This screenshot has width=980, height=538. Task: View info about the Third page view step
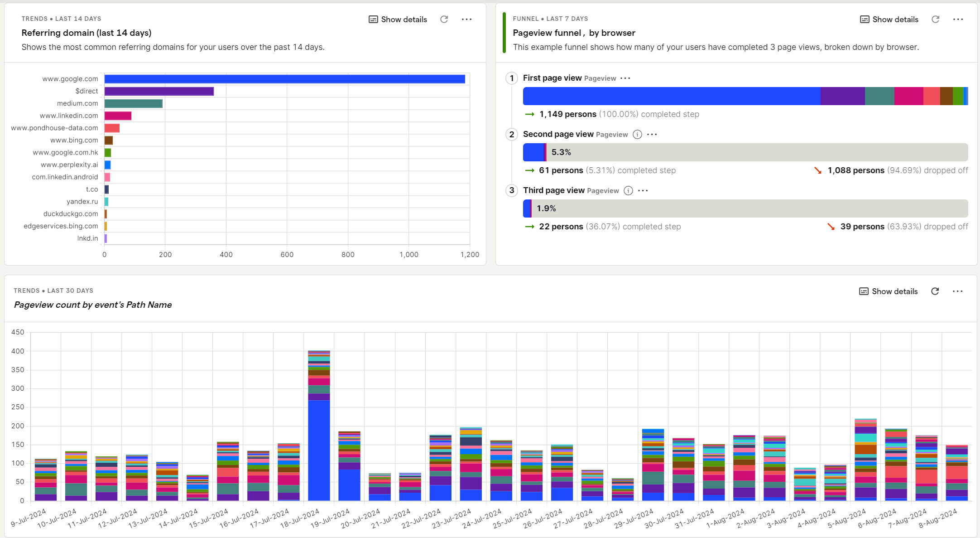628,190
